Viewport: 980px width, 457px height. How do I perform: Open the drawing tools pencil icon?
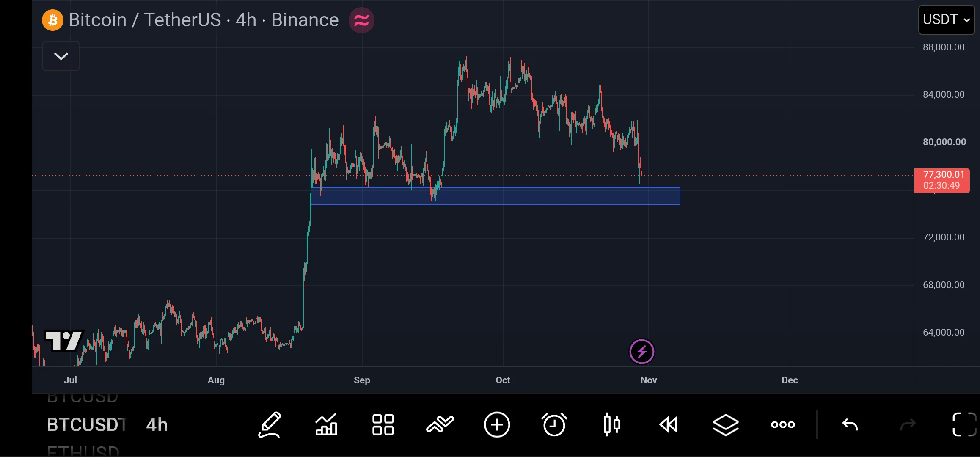(x=270, y=424)
